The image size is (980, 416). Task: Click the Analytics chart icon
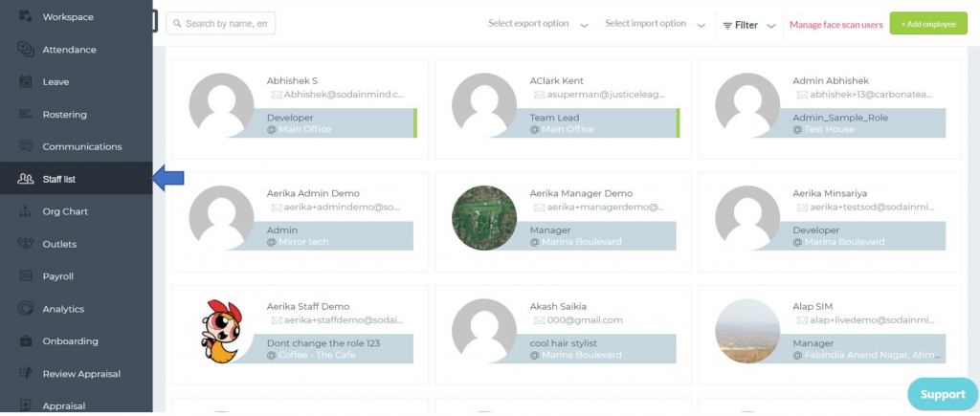26,309
